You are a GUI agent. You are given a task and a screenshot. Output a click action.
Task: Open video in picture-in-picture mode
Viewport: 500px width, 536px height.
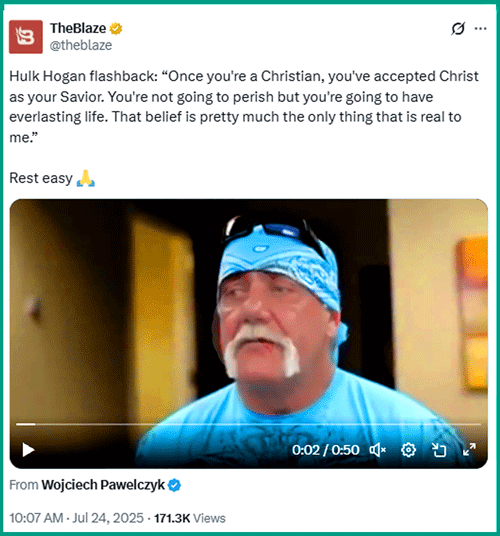(x=438, y=450)
